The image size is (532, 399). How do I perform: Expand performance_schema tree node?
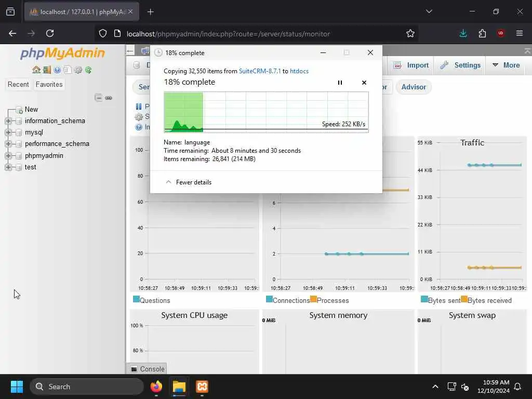pyautogui.click(x=8, y=144)
